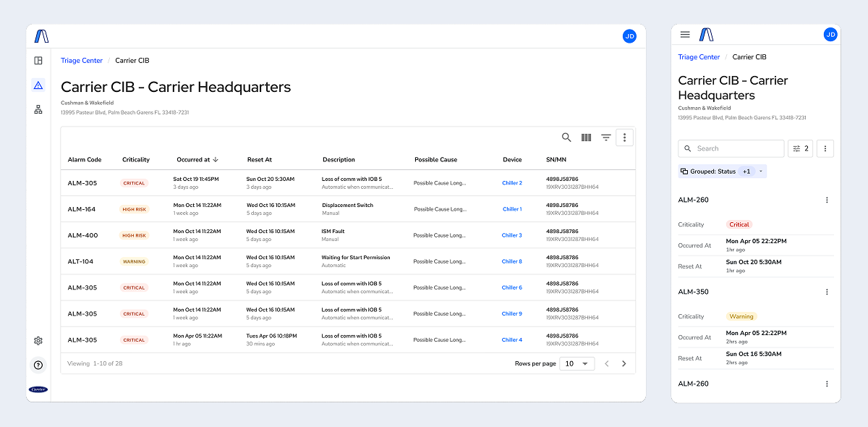Click the Carrier logo at sidebar bottom
Screen dimensions: 868x427
[x=38, y=389]
